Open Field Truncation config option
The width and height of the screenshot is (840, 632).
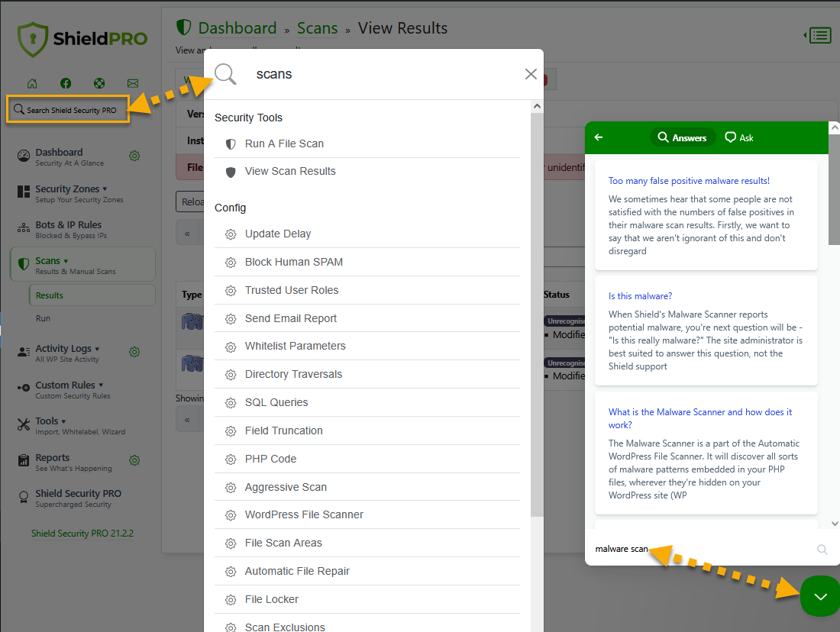367,430
